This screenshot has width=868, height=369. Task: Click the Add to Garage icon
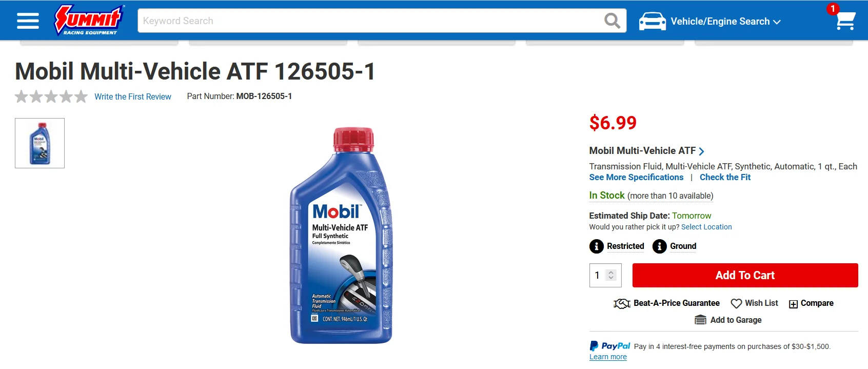(700, 320)
